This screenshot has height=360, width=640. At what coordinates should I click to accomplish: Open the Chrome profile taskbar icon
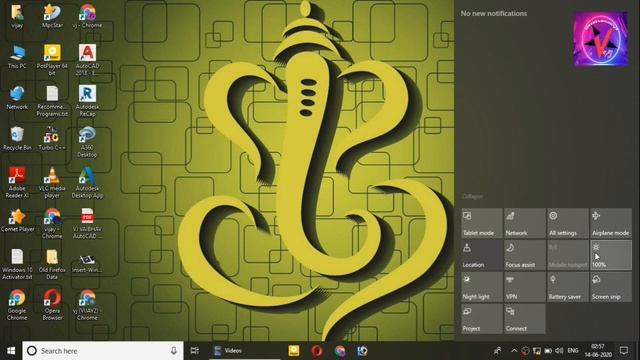point(340,351)
